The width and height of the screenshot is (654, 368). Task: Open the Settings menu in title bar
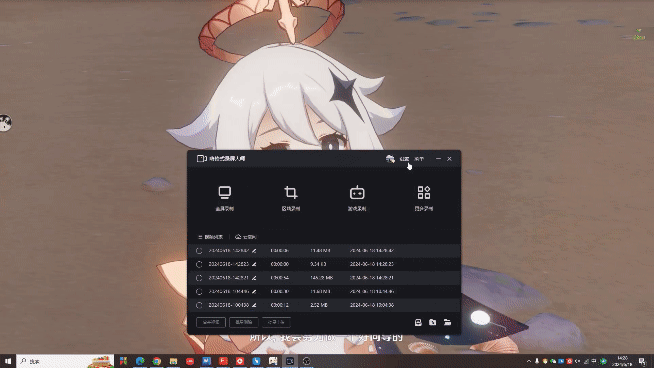[x=404, y=159]
